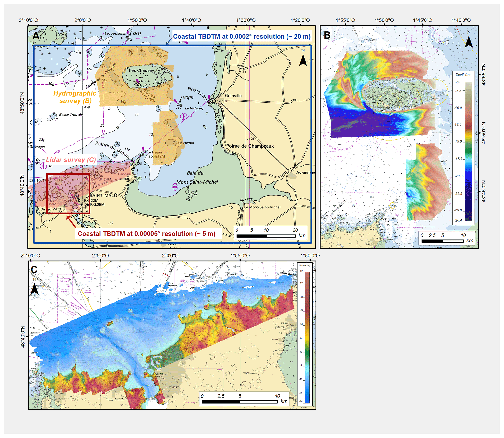The image size is (504, 438).
Task: Click the panel A scale bar
Action: [x=266, y=236]
